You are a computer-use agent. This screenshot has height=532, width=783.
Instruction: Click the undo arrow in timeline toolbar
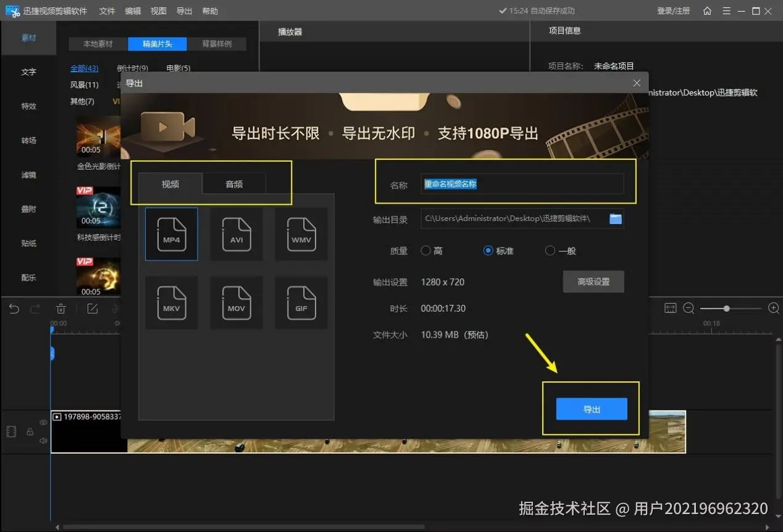point(14,309)
